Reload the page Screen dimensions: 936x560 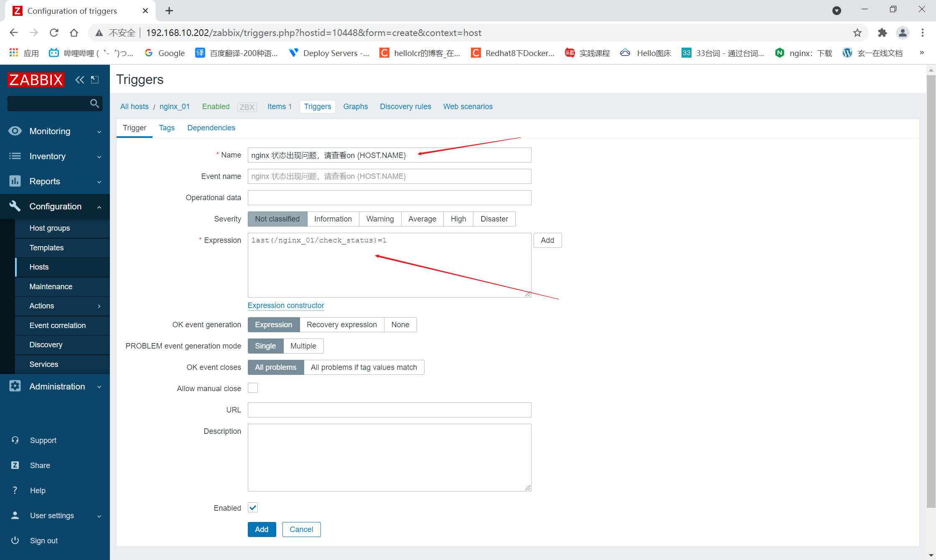[x=54, y=33]
